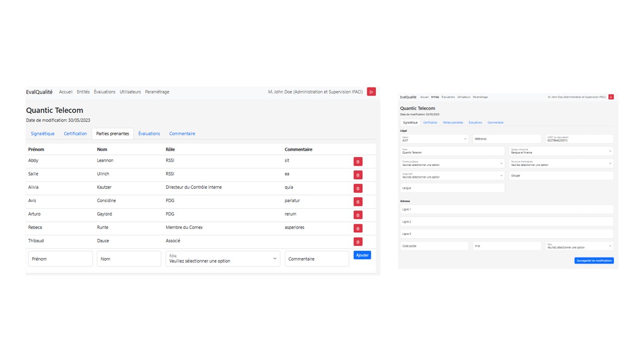Click the Ligne 1 address field
Viewport: 644px width, 362px height.
(507, 209)
